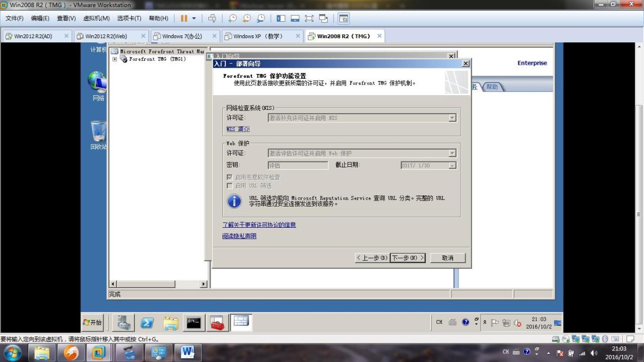Open Web 保护 许可证 dropdown
The image size is (644, 362).
pyautogui.click(x=452, y=153)
